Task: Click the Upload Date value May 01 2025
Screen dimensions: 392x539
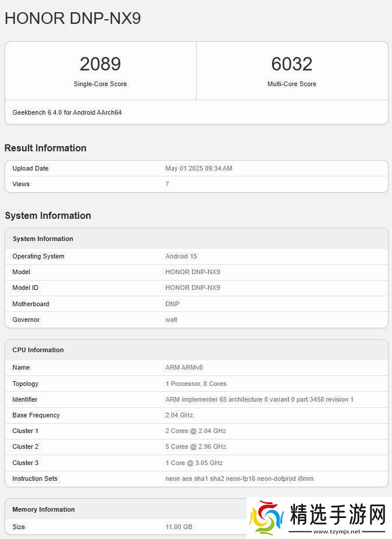Action: (199, 168)
